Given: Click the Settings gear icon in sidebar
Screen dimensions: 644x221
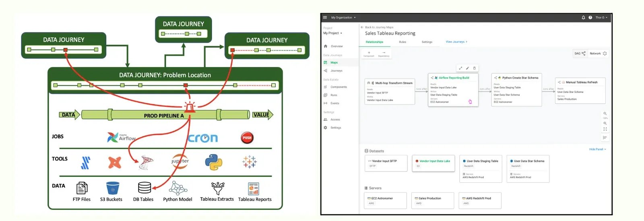Looking at the screenshot, I should click(326, 128).
